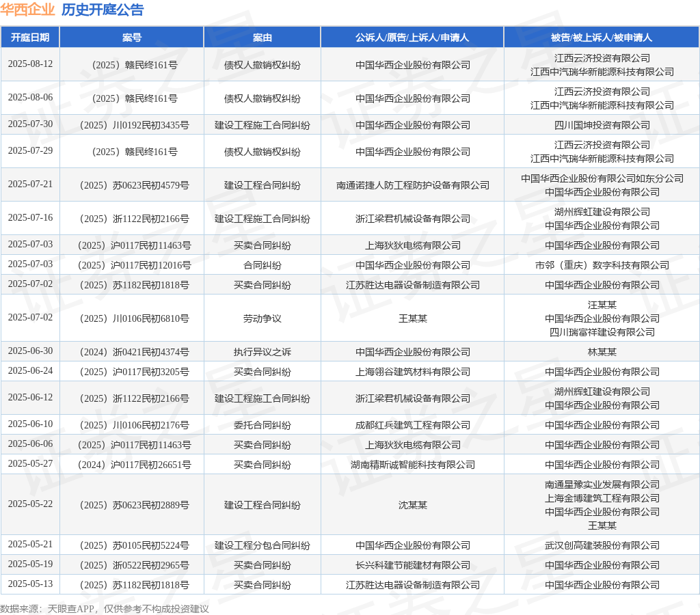
Task: Select the date 2025-05-21
Action: click(30, 545)
